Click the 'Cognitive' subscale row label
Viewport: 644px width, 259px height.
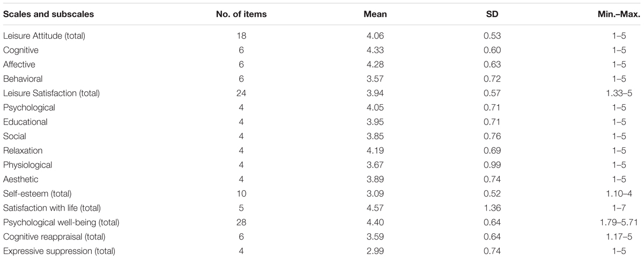click(21, 51)
